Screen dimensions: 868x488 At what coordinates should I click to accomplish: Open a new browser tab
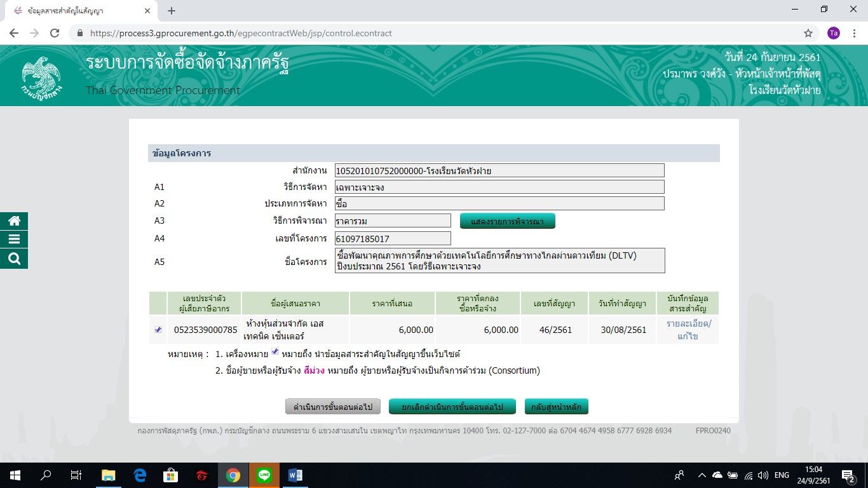(171, 11)
